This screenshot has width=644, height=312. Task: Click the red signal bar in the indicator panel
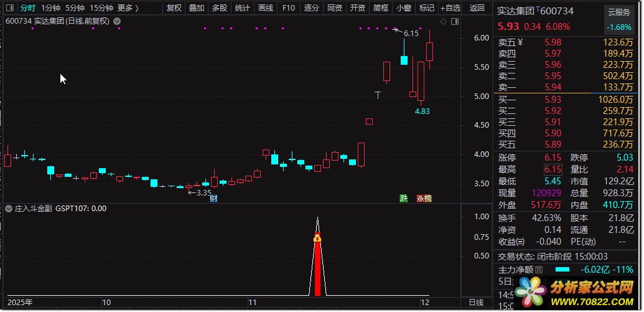pyautogui.click(x=317, y=268)
